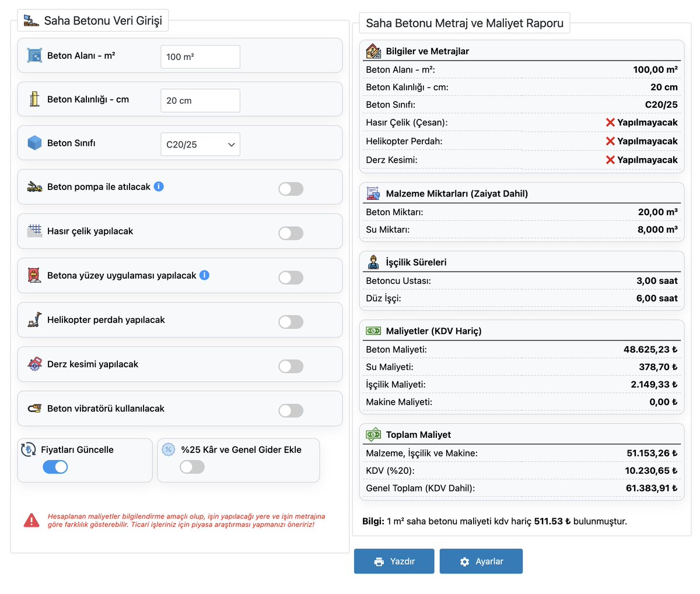Click the 511.53 ₺ per m² info text
Image resolution: width=700 pixels, height=594 pixels.
pos(552,521)
